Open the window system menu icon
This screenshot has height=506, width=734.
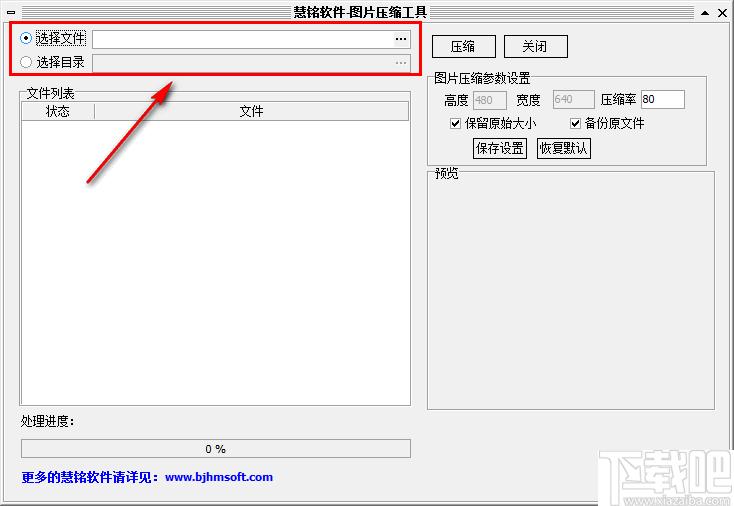click(11, 13)
